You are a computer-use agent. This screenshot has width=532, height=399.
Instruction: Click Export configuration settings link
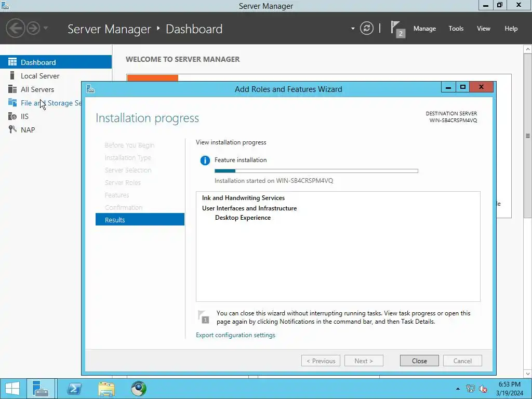click(235, 335)
